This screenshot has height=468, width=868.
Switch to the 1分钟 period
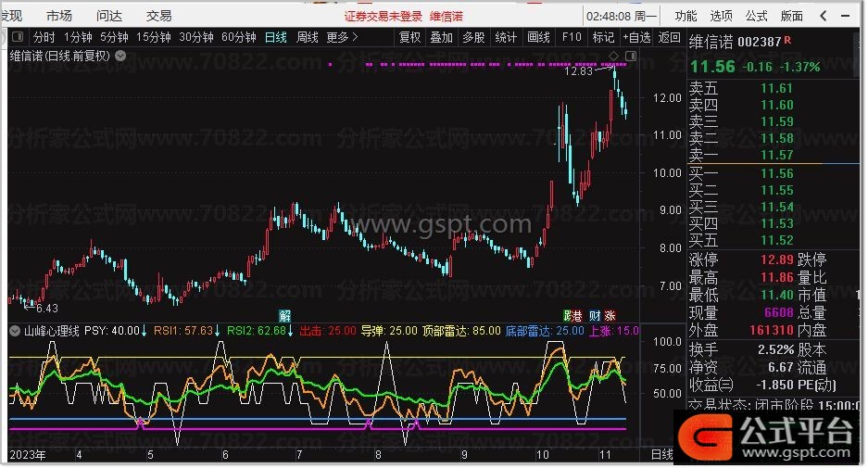click(x=78, y=37)
